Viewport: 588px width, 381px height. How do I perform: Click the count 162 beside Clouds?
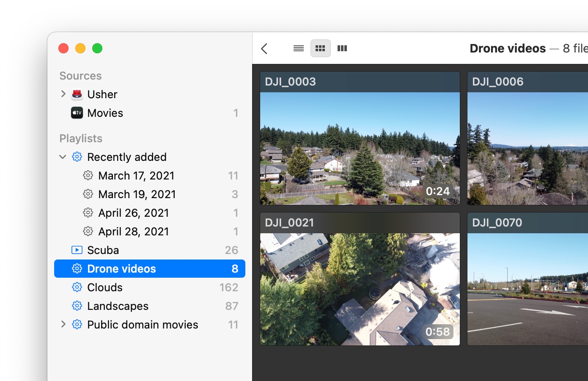pos(229,287)
